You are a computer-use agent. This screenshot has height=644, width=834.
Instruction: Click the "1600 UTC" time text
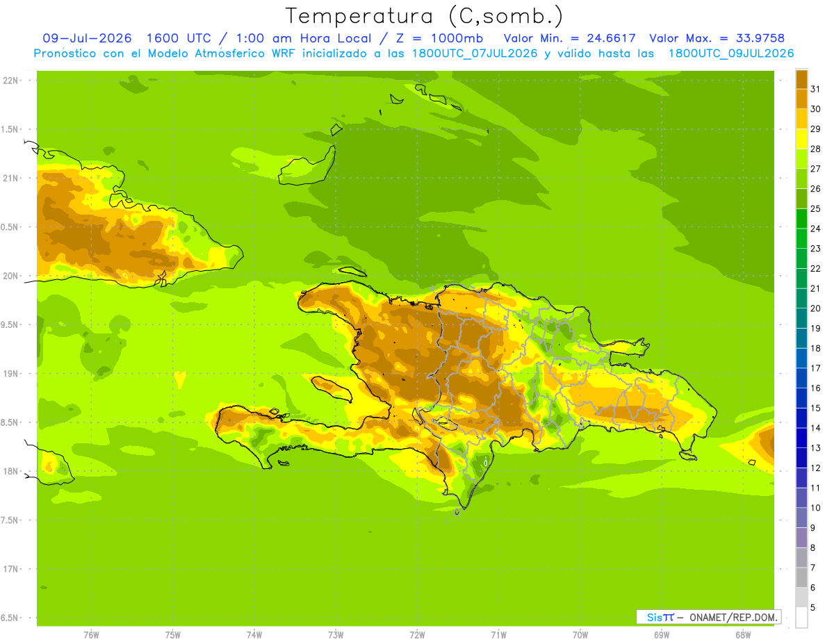coord(179,38)
